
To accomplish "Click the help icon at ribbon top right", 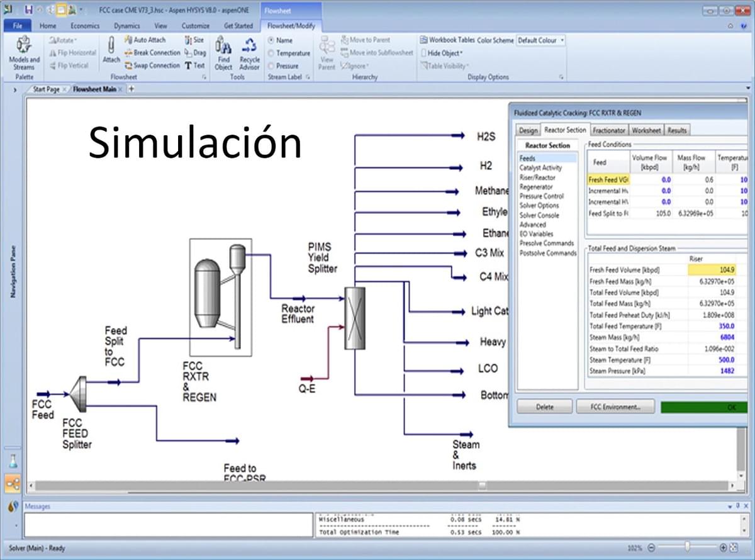I will click(x=742, y=26).
